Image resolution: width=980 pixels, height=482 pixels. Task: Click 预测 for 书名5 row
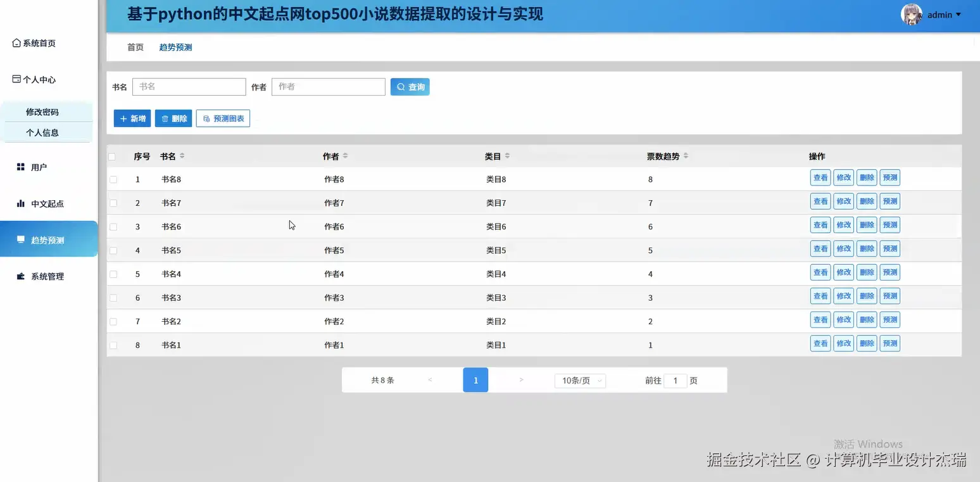[x=890, y=249]
